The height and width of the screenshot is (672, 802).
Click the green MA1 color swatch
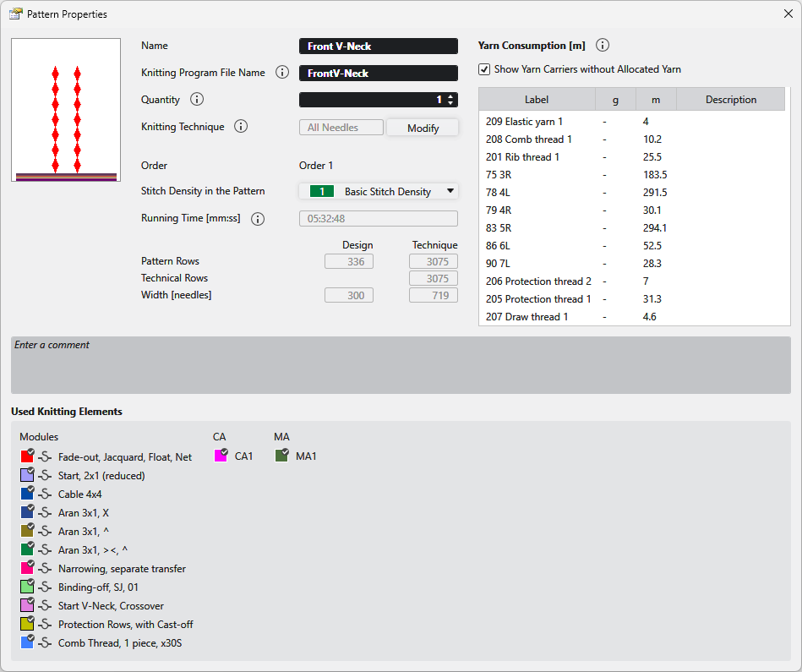[282, 456]
